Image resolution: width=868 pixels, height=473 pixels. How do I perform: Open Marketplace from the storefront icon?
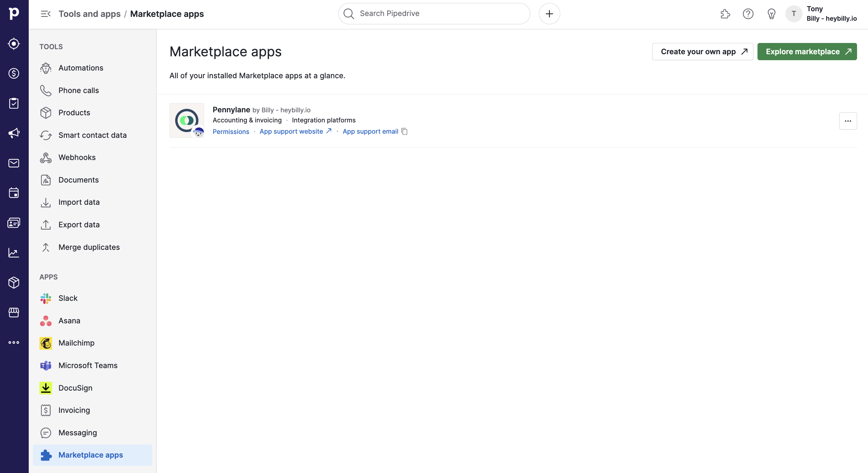tap(14, 312)
